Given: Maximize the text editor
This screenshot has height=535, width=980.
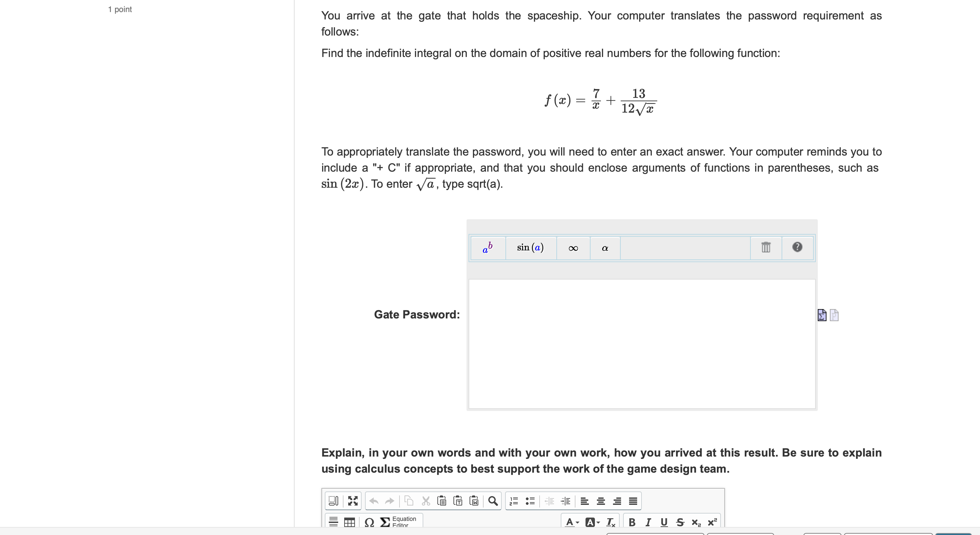Looking at the screenshot, I should [353, 501].
